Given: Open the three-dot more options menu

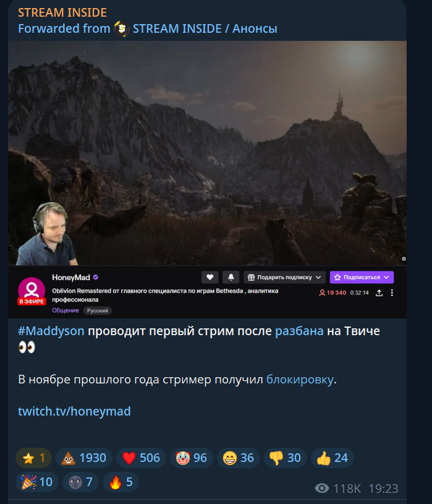Looking at the screenshot, I should [x=392, y=293].
